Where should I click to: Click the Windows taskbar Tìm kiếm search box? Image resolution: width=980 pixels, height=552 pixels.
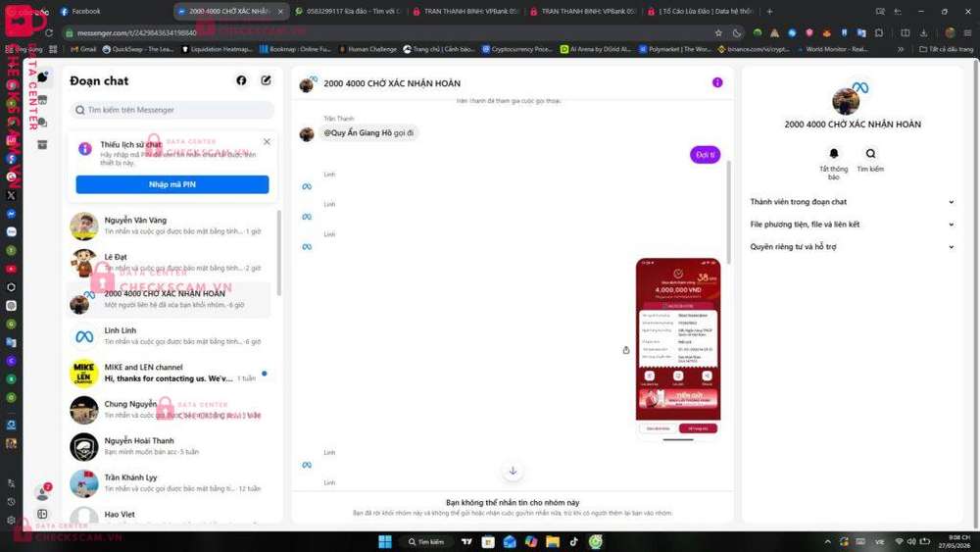[x=426, y=541]
